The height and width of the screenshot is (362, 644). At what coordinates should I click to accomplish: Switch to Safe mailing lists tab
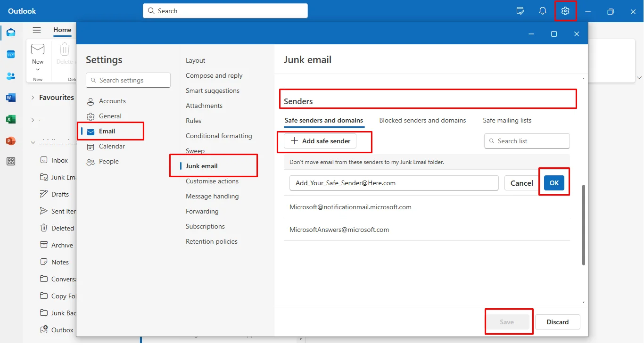click(x=507, y=120)
